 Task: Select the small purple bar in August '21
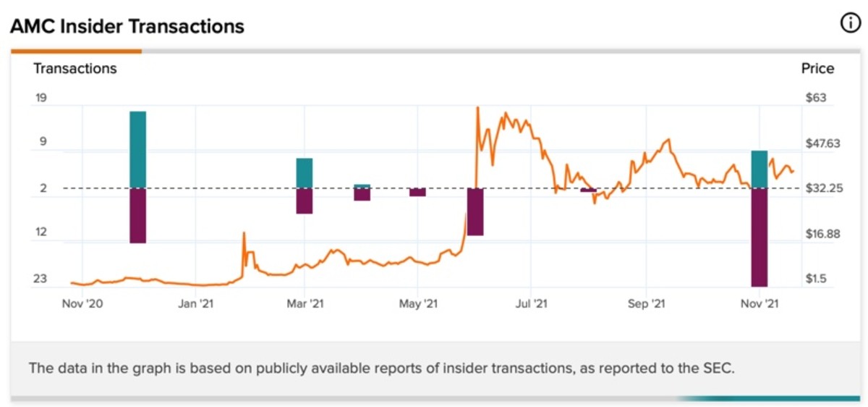click(x=588, y=190)
